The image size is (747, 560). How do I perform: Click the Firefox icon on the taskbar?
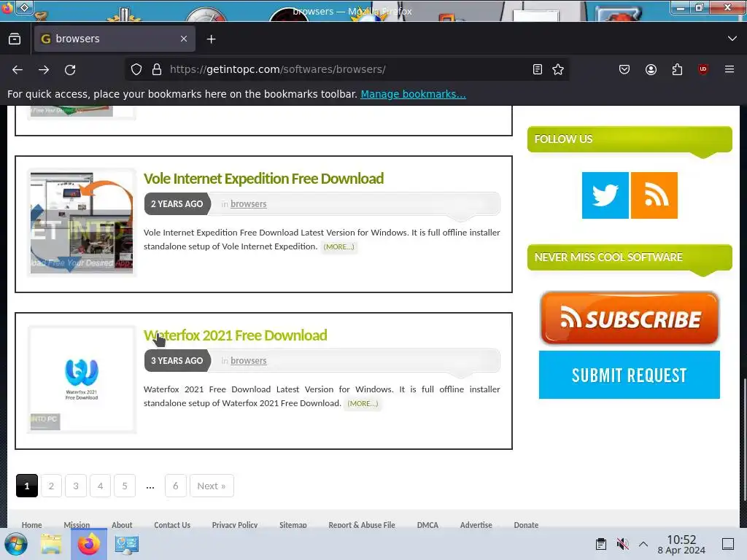pos(89,544)
